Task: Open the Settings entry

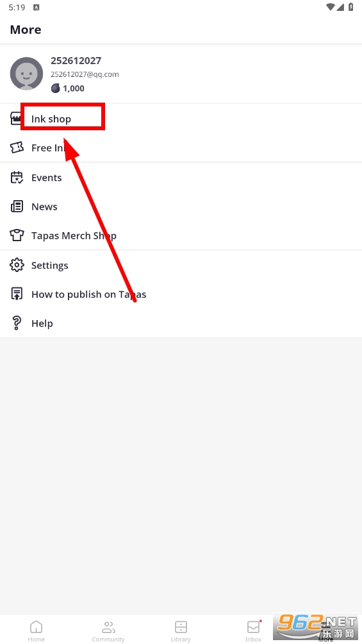Action: pyautogui.click(x=181, y=265)
